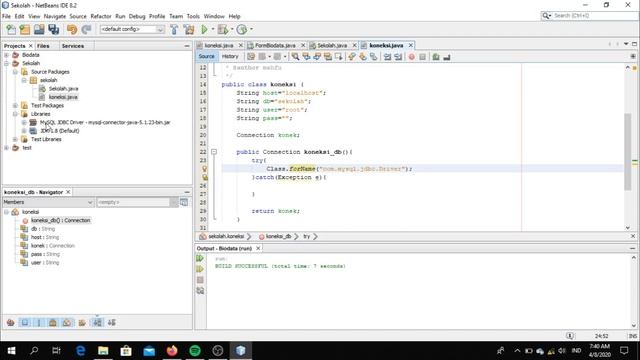
Task: Collapse the koneksi_db method fold on line 22
Action: [x=214, y=152]
